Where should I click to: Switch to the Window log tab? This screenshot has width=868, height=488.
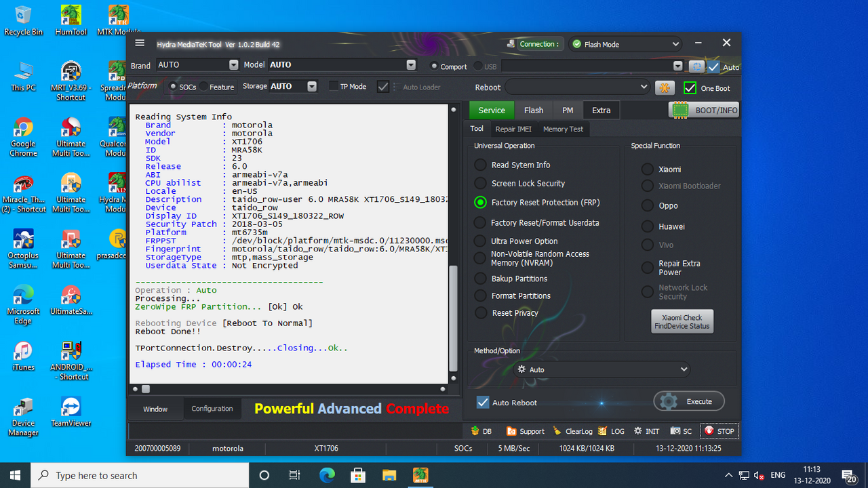coord(155,409)
